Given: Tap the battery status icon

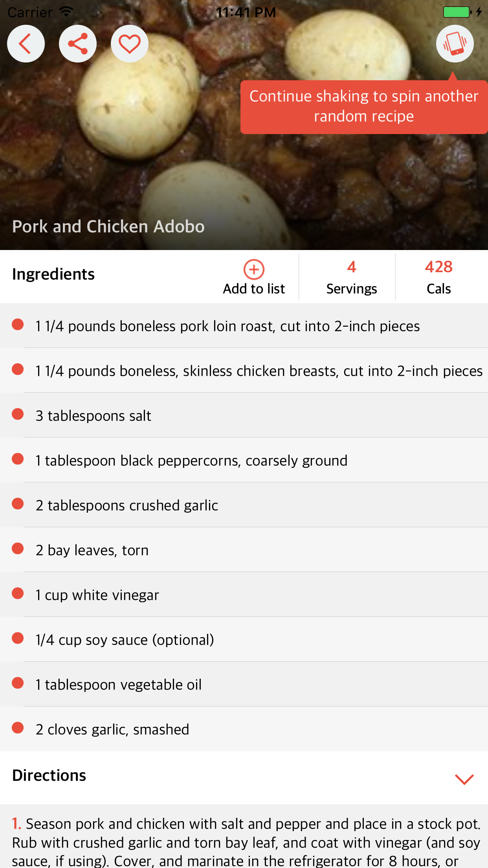Looking at the screenshot, I should pyautogui.click(x=457, y=12).
